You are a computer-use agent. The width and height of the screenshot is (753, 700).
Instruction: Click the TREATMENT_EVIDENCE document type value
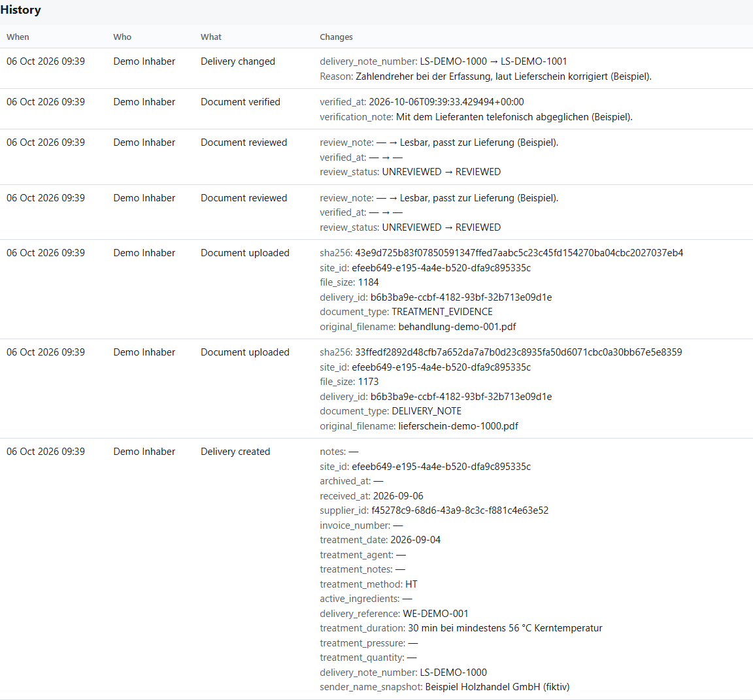coord(443,312)
